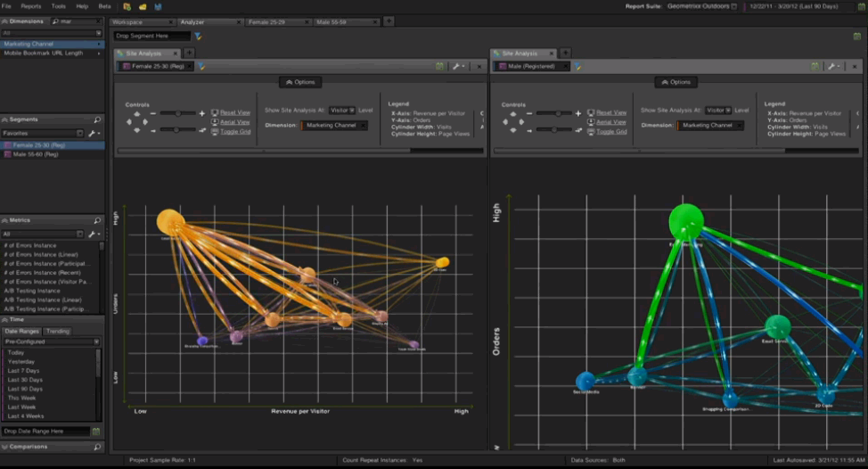Click the Reset View link in the left panel
The image size is (868, 469).
coord(235,113)
